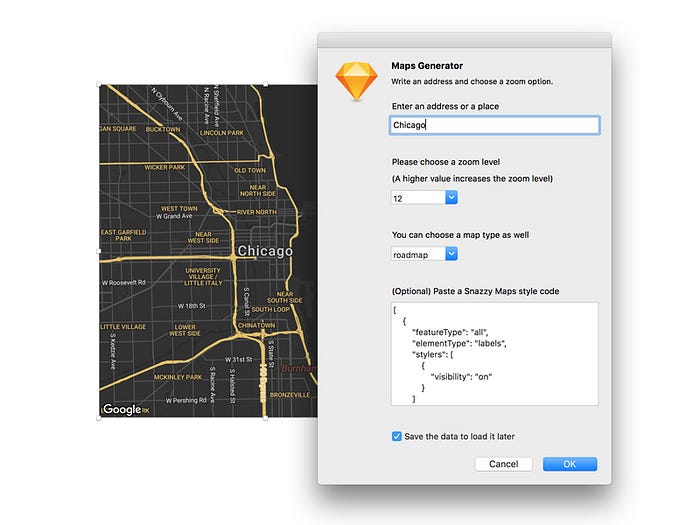Viewport: 700px width, 525px height.
Task: Click the BRONZEVILLE map label
Action: [290, 395]
